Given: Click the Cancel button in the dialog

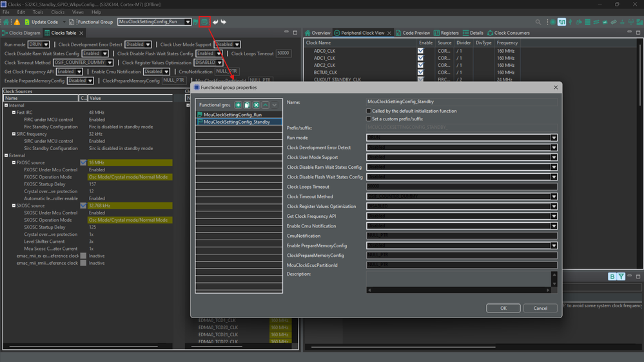Looking at the screenshot, I should pyautogui.click(x=540, y=308).
